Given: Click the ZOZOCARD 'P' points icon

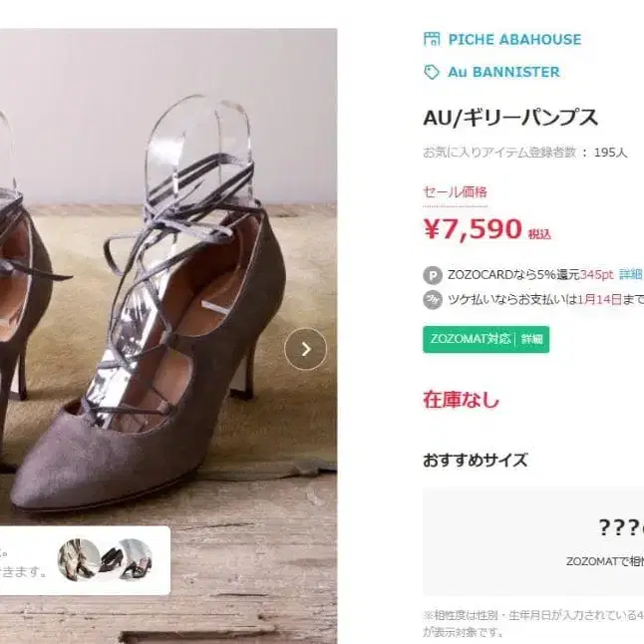Looking at the screenshot, I should pyautogui.click(x=432, y=275).
